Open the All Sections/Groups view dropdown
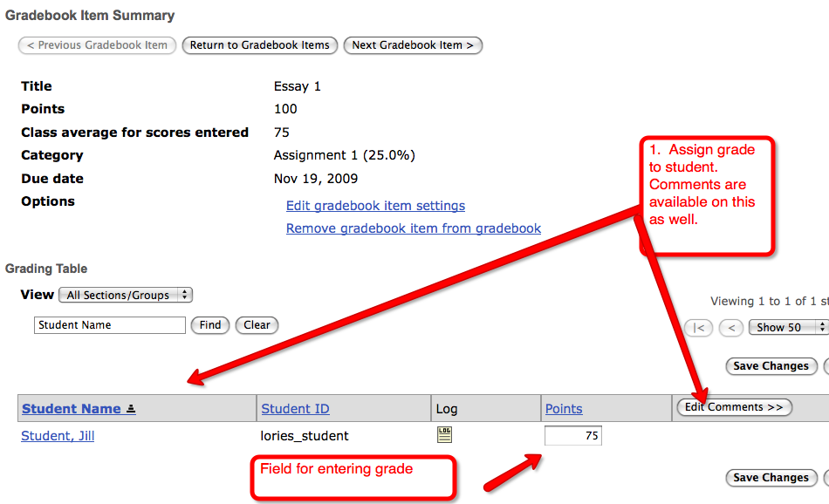 click(x=126, y=295)
